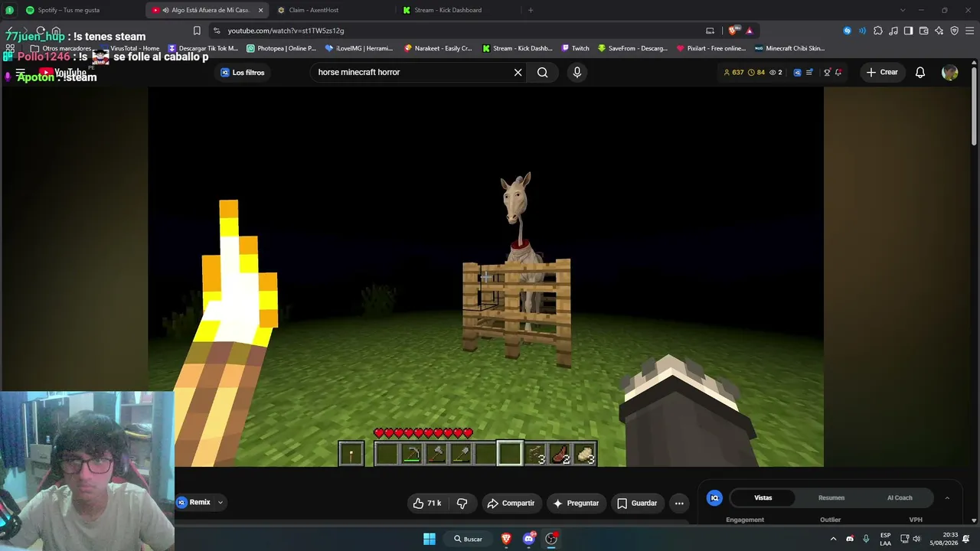Toggle the browser sidebar panel
The height and width of the screenshot is (551, 980).
909,31
